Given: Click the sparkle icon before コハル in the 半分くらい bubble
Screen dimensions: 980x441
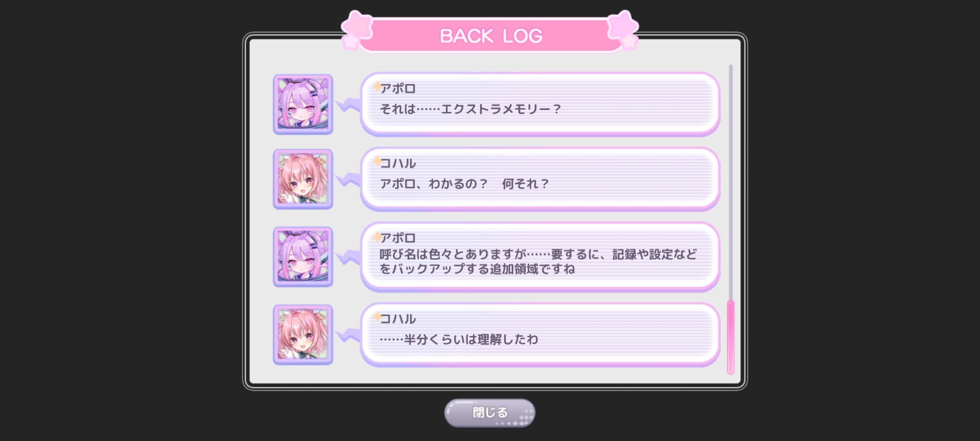Looking at the screenshot, I should click(377, 316).
